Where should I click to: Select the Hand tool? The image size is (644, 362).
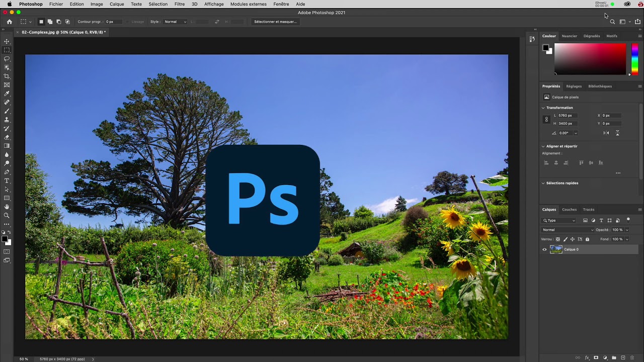point(7,207)
